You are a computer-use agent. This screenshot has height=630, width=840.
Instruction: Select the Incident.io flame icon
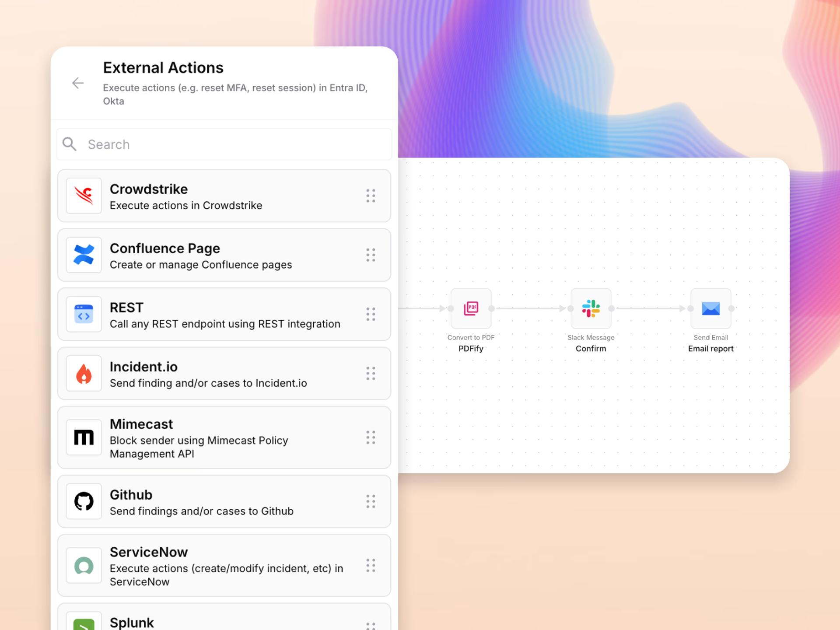coord(84,373)
